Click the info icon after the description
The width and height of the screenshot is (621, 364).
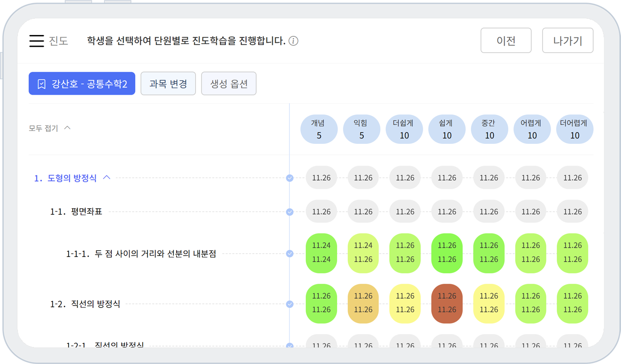click(293, 41)
